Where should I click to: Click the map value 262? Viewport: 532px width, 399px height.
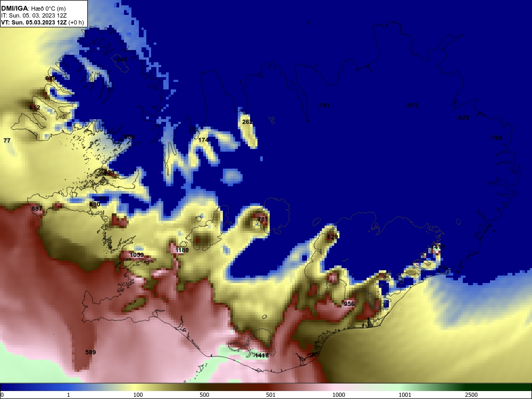pos(247,122)
